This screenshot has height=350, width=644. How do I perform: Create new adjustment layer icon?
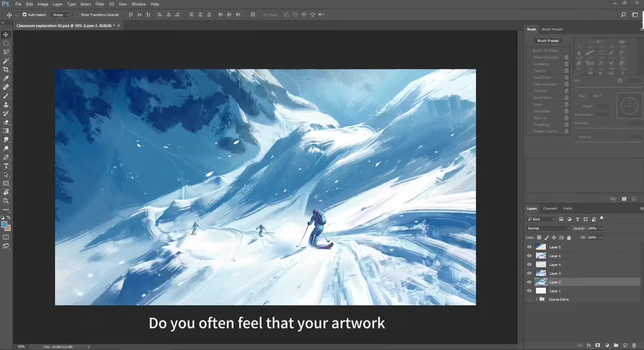click(x=607, y=345)
